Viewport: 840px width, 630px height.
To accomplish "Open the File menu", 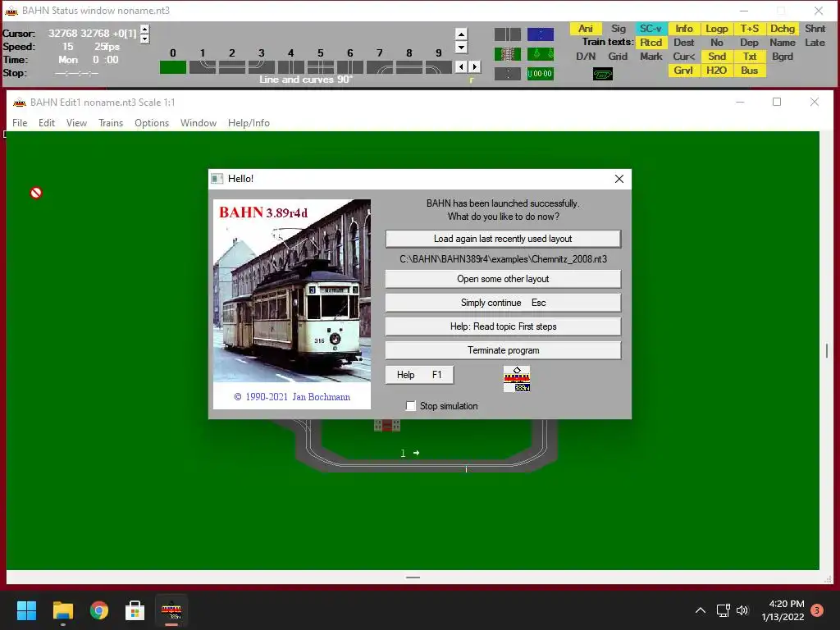I will 20,123.
